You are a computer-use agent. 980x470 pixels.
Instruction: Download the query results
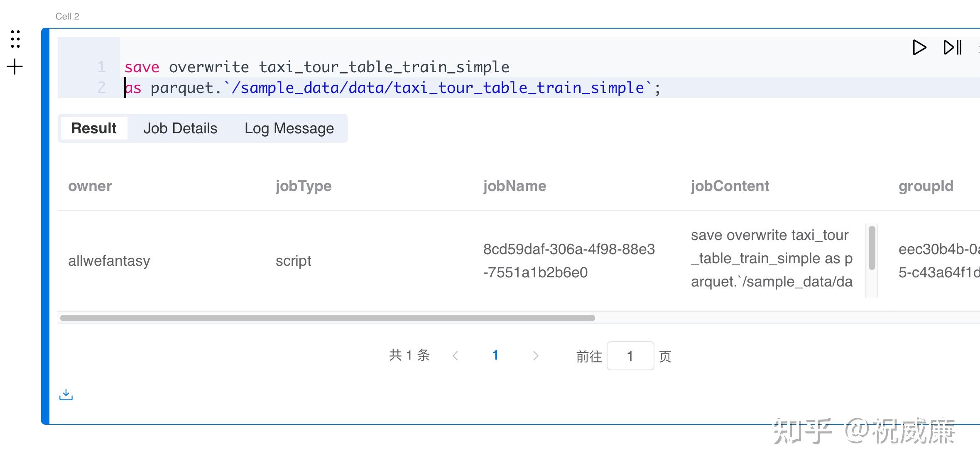66,394
